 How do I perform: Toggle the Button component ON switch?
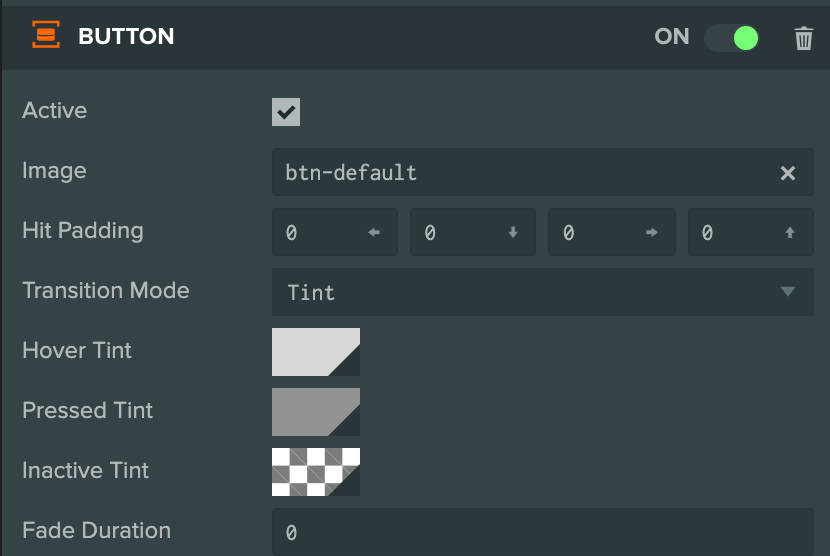pos(732,38)
